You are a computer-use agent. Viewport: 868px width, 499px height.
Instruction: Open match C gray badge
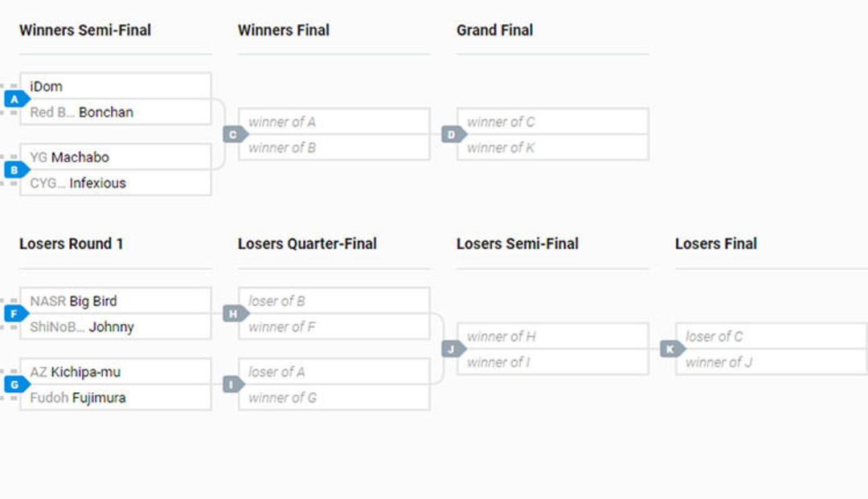click(x=235, y=134)
